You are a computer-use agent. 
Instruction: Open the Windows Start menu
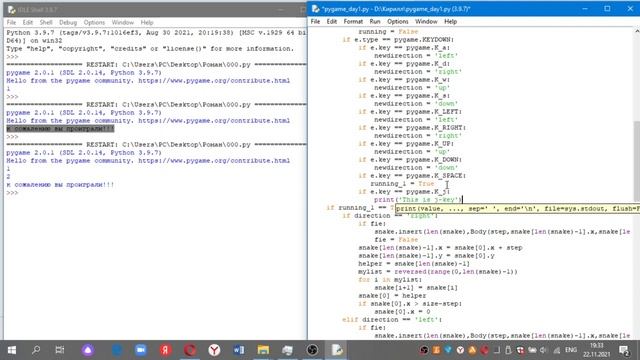pyautogui.click(x=12, y=350)
